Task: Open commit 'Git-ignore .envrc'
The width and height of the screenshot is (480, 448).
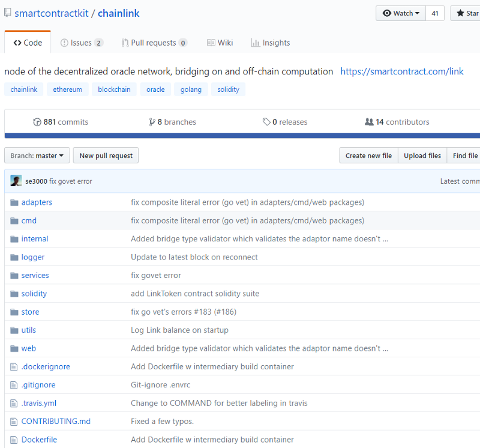Action: click(x=160, y=385)
